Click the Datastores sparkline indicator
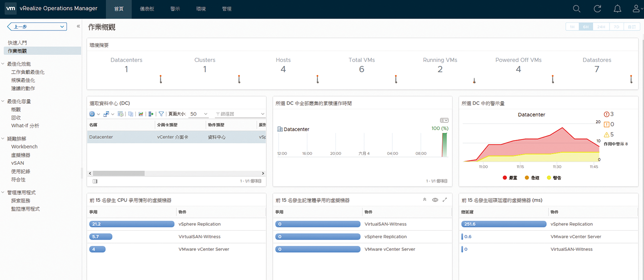Screen dimensions: 644x280 [x=631, y=79]
